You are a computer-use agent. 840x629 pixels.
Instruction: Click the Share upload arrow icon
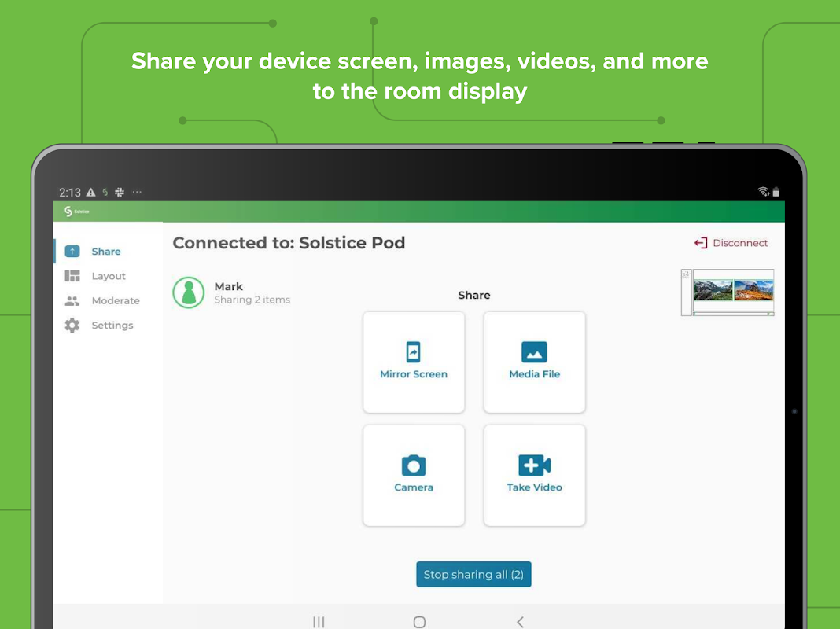(72, 251)
